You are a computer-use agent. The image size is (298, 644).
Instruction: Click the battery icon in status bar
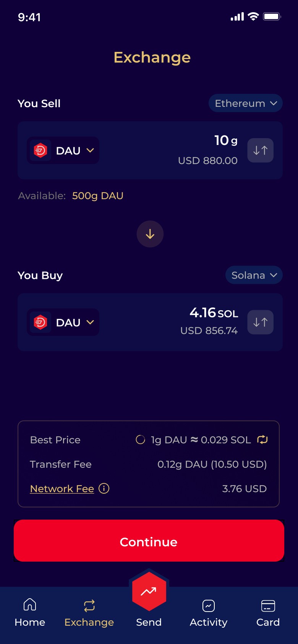(x=272, y=16)
